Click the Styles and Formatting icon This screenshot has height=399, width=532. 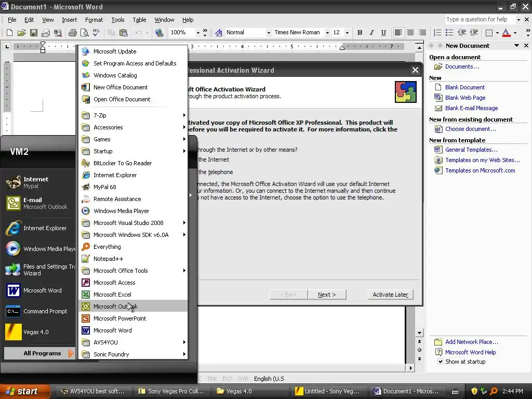[219, 33]
